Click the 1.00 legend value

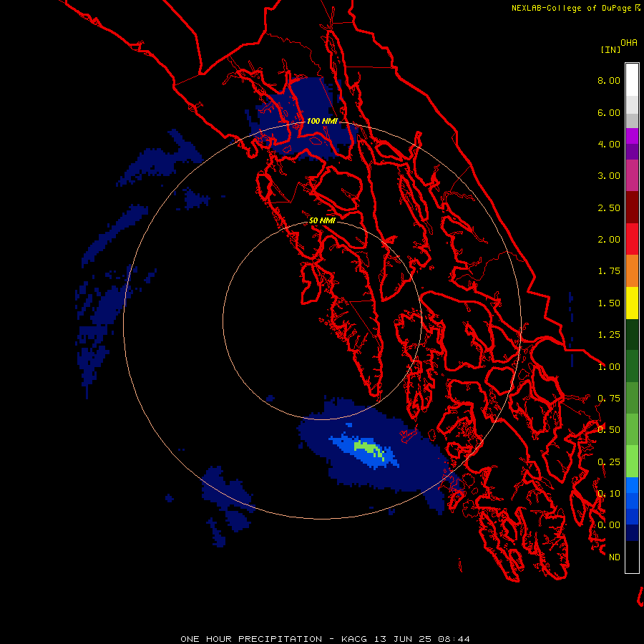click(609, 367)
